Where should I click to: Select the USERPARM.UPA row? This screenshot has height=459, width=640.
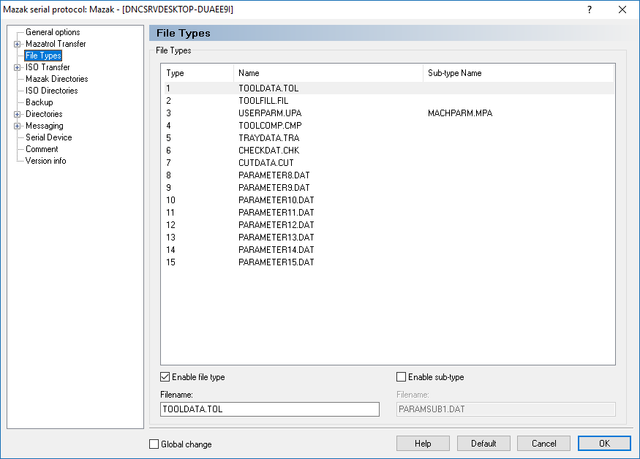(x=389, y=113)
